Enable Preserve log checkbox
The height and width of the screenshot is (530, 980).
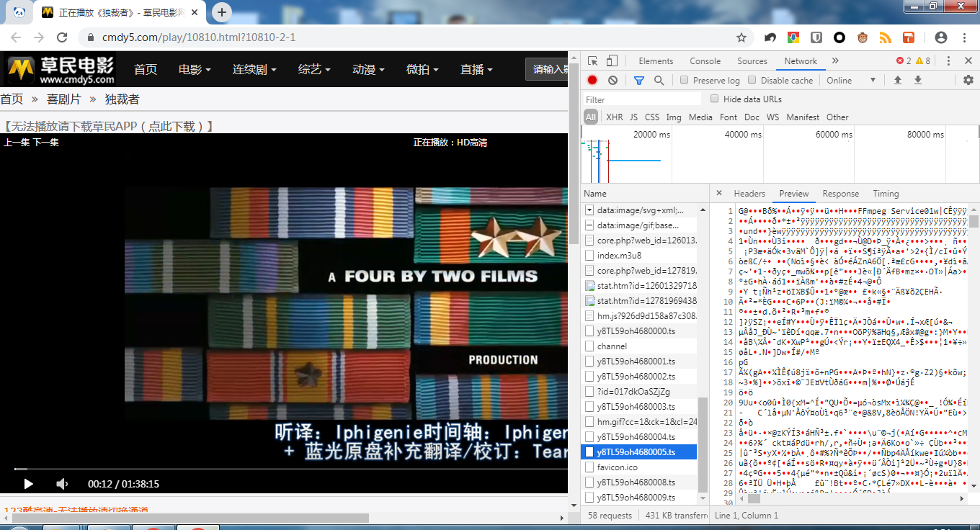684,80
